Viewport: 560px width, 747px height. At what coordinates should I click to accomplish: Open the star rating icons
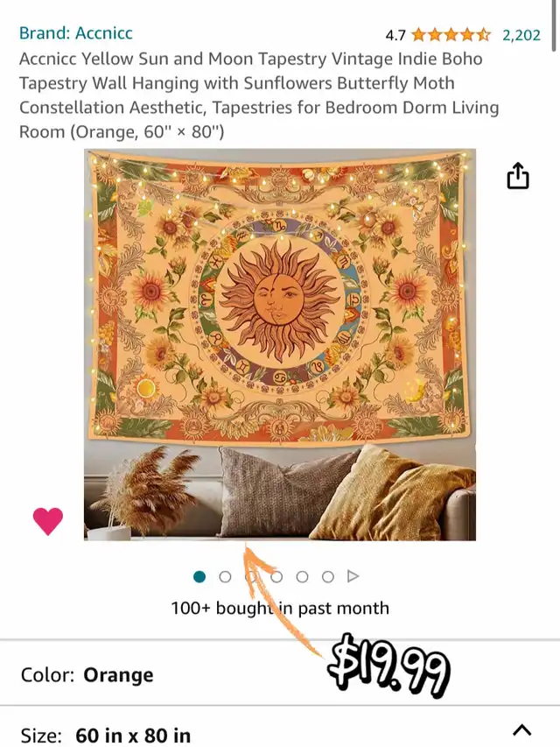click(x=451, y=35)
